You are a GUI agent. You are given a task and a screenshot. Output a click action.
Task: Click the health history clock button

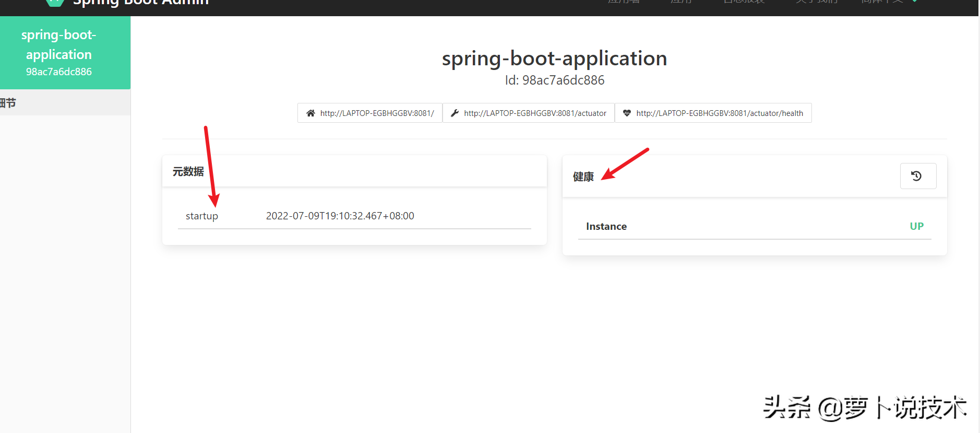(918, 176)
